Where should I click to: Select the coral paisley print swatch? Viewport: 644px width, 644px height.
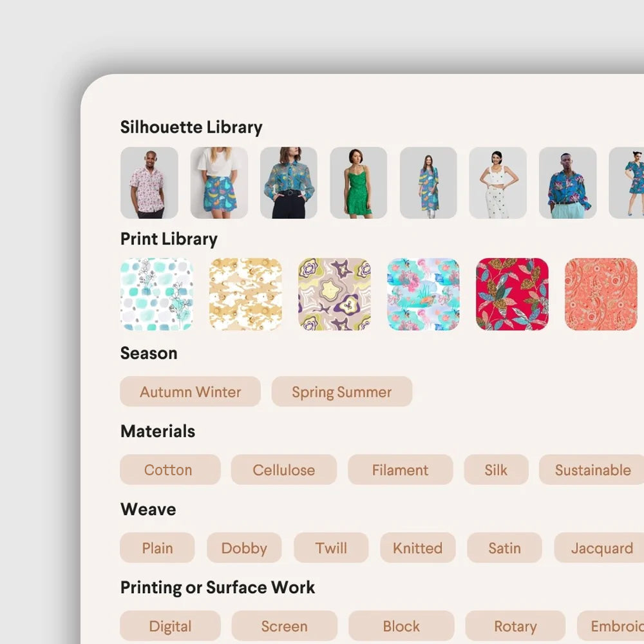[601, 294]
